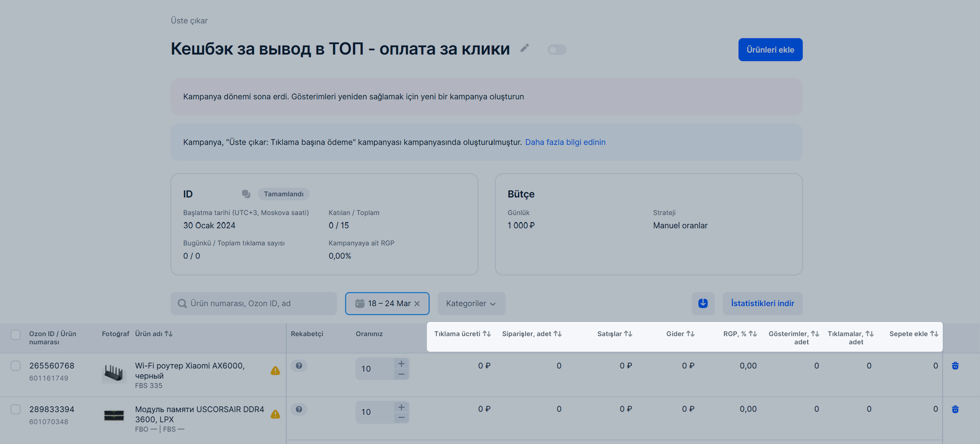The image size is (980, 444).
Task: Decrease bid for USCORSAIR DDR4 row
Action: point(401,418)
